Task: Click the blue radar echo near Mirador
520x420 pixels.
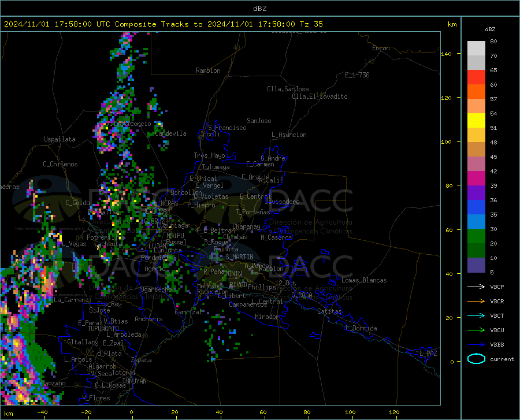Action: click(232, 332)
